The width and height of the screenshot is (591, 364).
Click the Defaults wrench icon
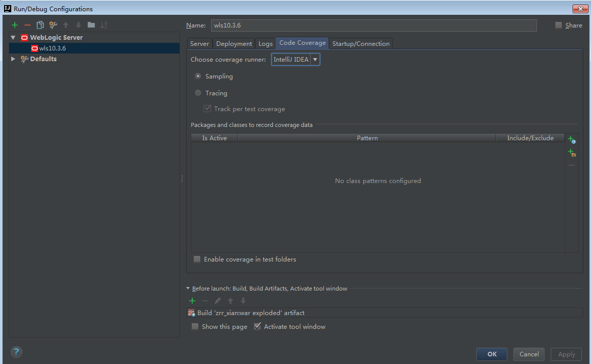pos(24,59)
